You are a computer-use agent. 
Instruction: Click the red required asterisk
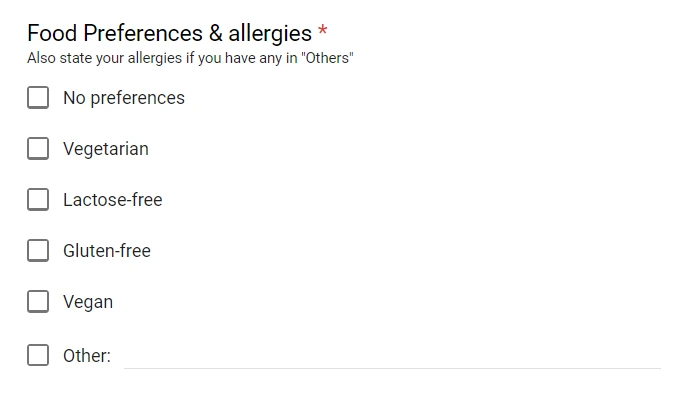(323, 31)
